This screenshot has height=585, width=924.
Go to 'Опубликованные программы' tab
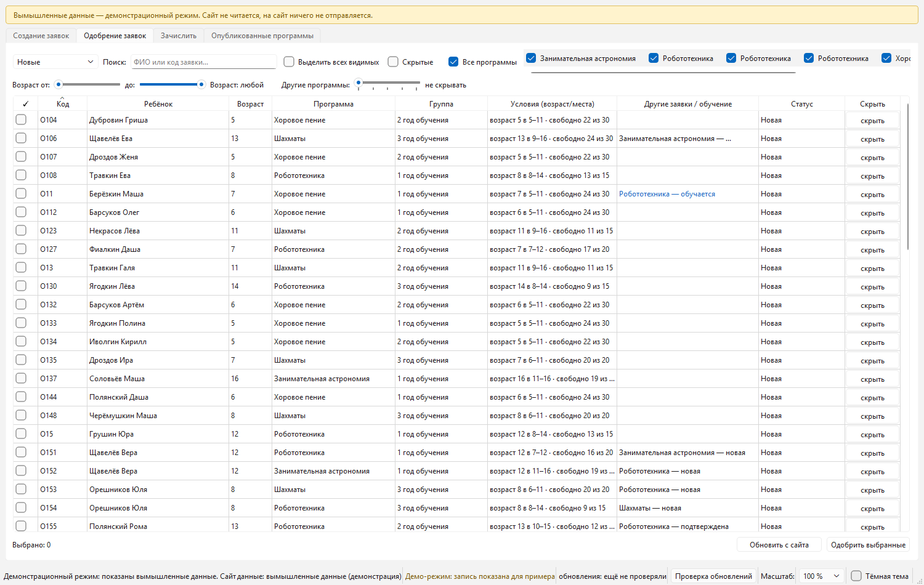point(262,36)
